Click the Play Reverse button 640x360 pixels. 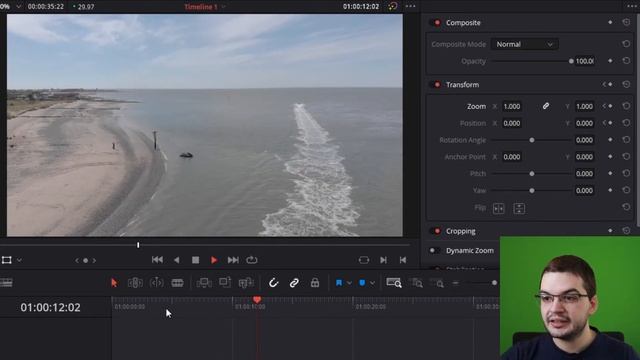pos(176,260)
